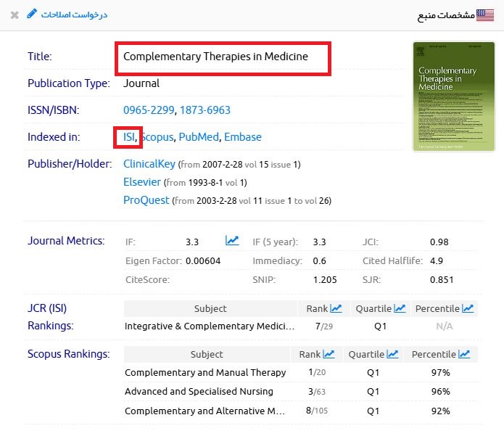Click the pencil edit request icon
This screenshot has height=436, width=504.
click(31, 14)
